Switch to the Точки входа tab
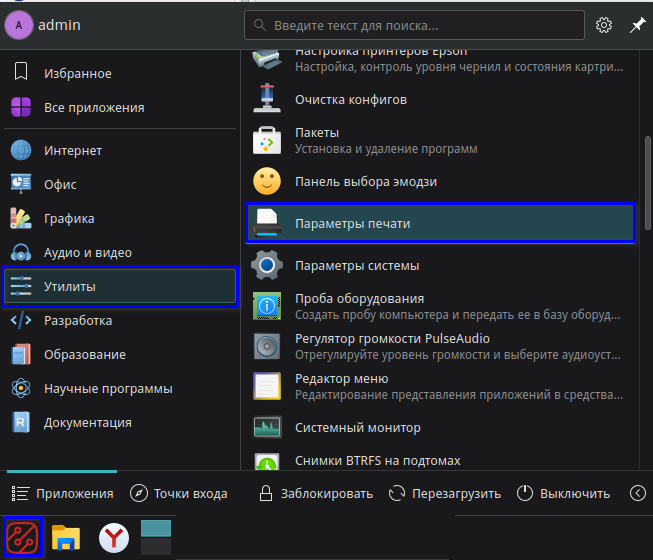 coord(179,493)
